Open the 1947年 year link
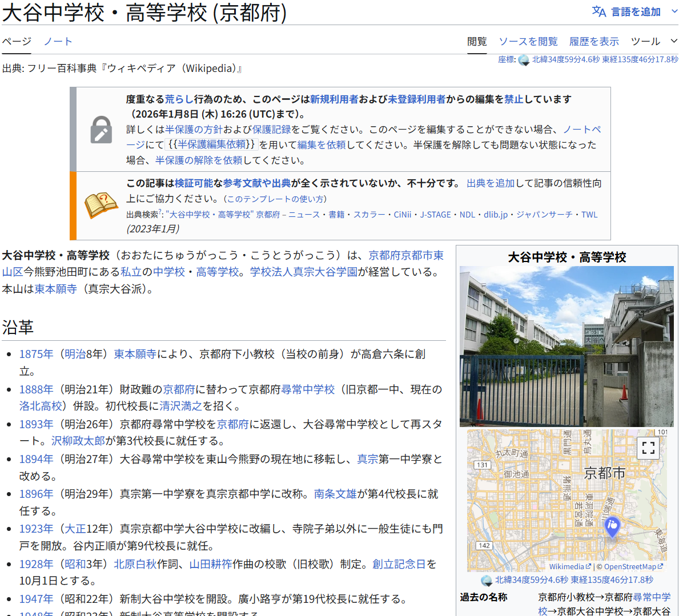679x616 pixels. click(x=36, y=599)
